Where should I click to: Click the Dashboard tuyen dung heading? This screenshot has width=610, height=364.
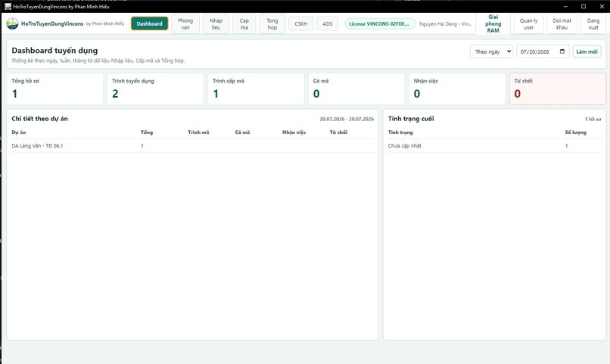(54, 51)
